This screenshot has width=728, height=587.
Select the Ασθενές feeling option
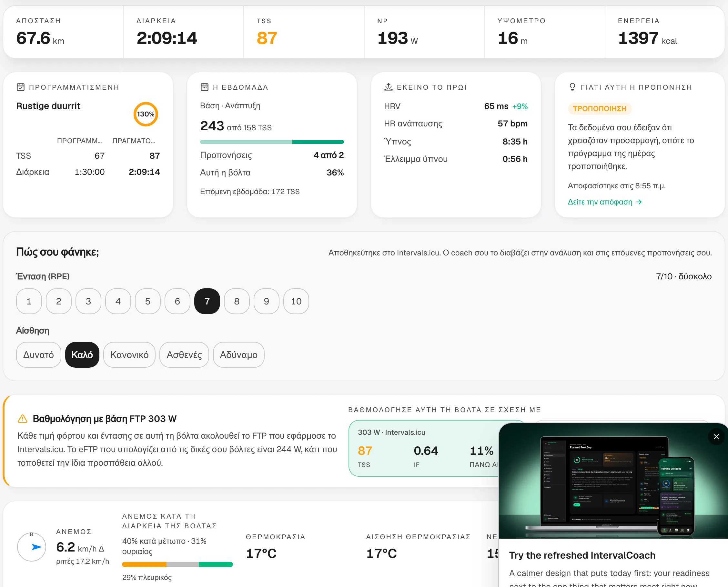pyautogui.click(x=184, y=355)
